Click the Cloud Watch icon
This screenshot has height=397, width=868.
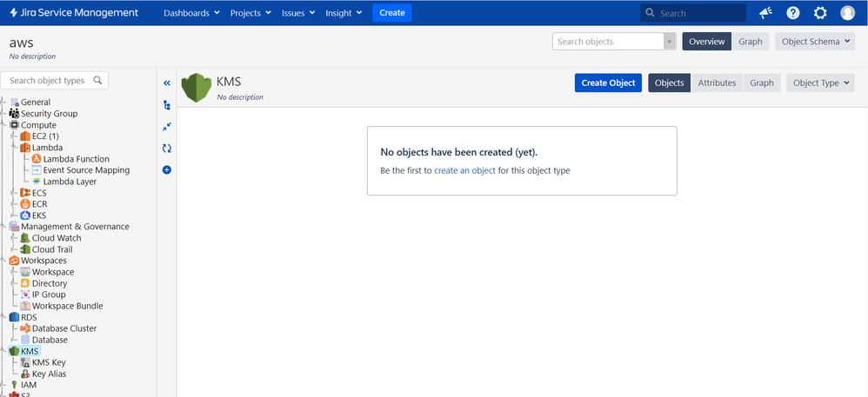25,238
